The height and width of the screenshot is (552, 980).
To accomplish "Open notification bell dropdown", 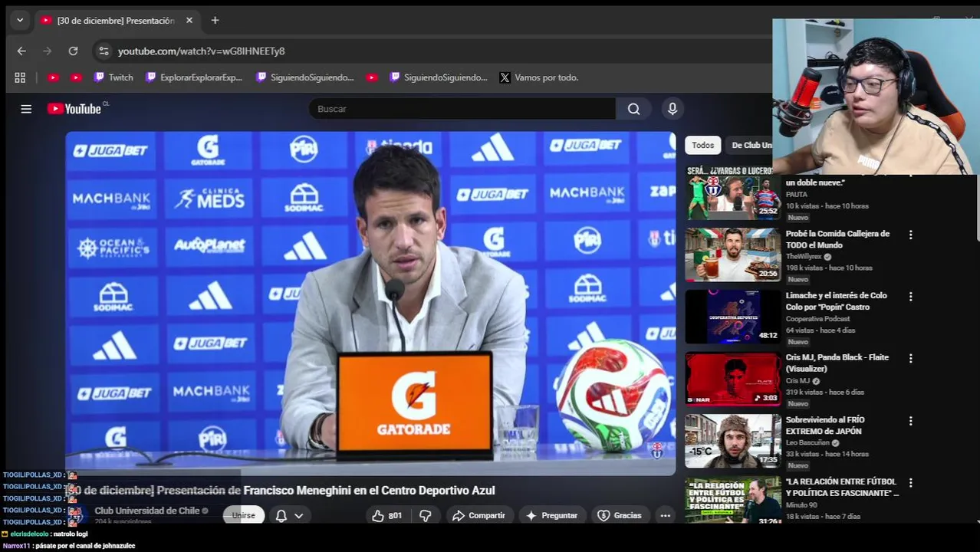I will tap(289, 516).
